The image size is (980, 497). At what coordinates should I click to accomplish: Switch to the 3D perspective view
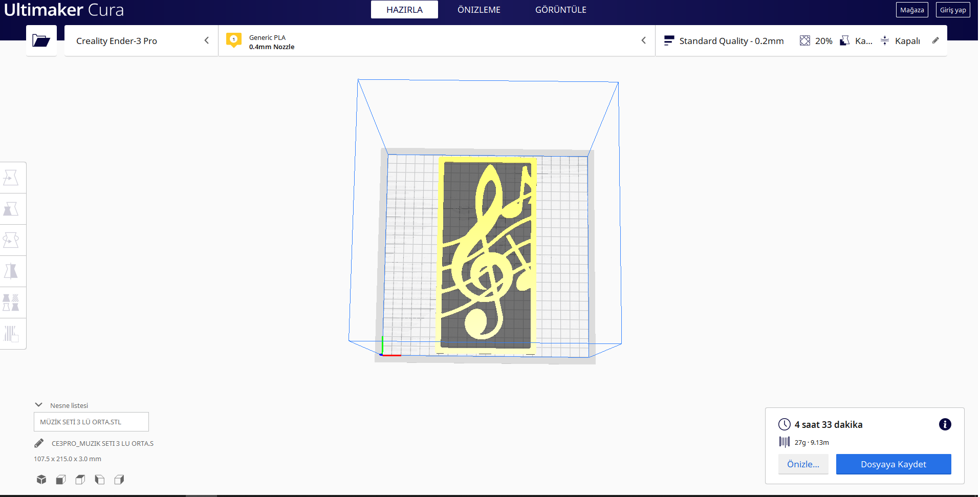pyautogui.click(x=41, y=480)
